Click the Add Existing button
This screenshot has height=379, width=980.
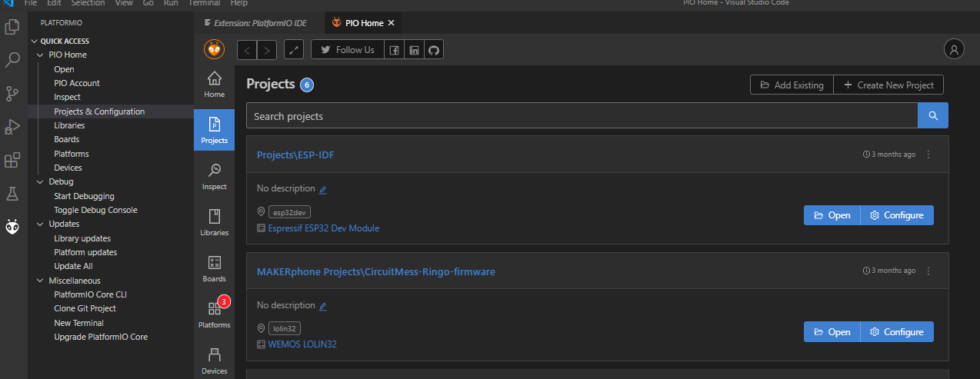click(x=792, y=85)
